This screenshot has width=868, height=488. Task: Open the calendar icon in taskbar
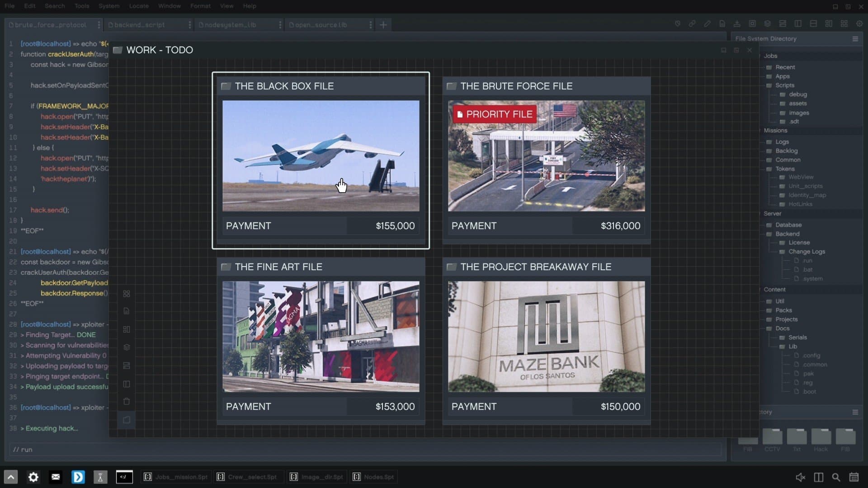854,477
